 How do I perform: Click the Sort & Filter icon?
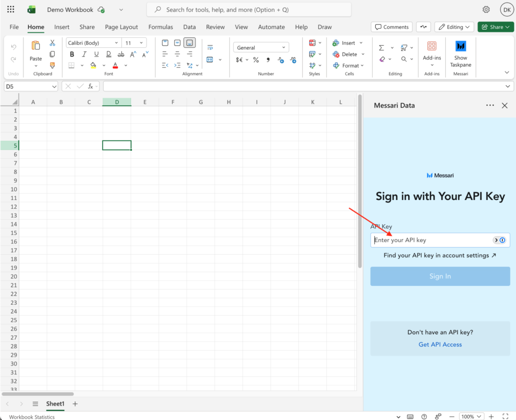(404, 48)
